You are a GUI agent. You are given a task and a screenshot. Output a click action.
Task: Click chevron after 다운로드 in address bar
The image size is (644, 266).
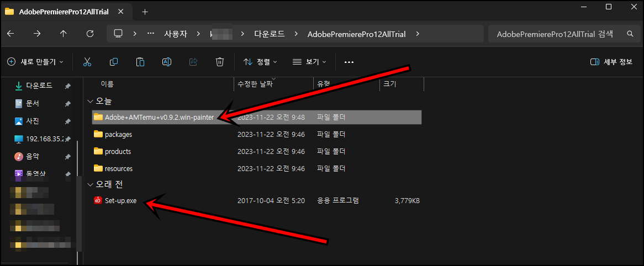[x=295, y=34]
